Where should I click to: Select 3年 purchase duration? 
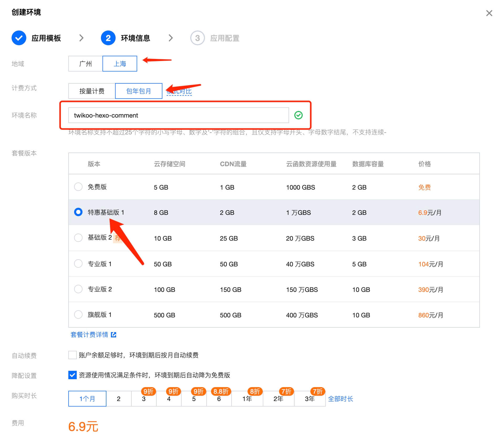coord(310,399)
